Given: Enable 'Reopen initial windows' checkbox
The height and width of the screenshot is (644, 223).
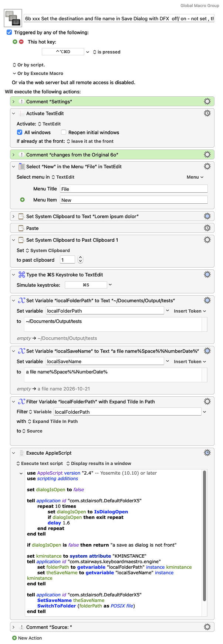Looking at the screenshot, I should coord(64,132).
